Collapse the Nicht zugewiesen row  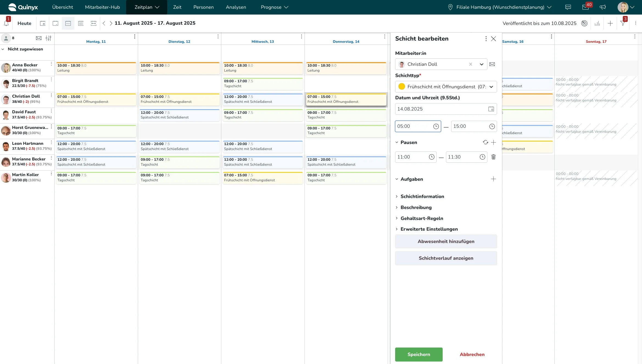3,49
